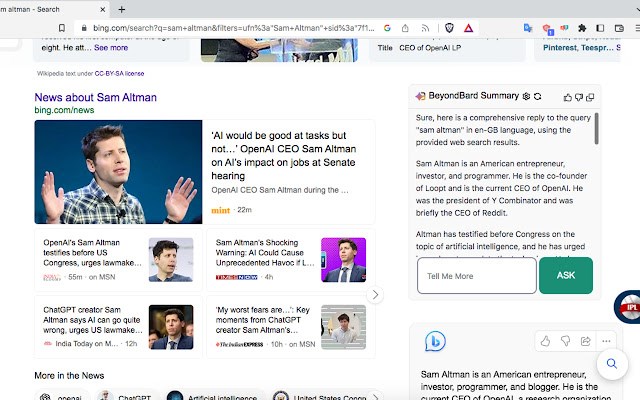Dislike the Bing chat answer

click(x=565, y=341)
